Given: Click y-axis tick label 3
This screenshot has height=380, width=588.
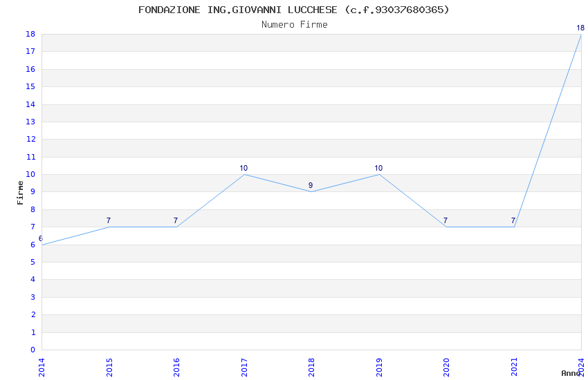Looking at the screenshot, I should coord(33,297).
